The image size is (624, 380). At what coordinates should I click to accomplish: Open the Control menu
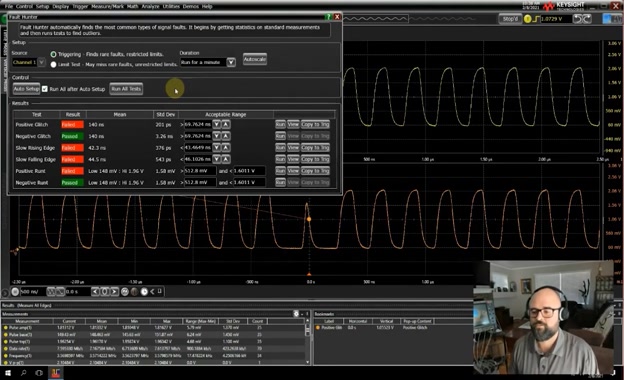[24, 6]
